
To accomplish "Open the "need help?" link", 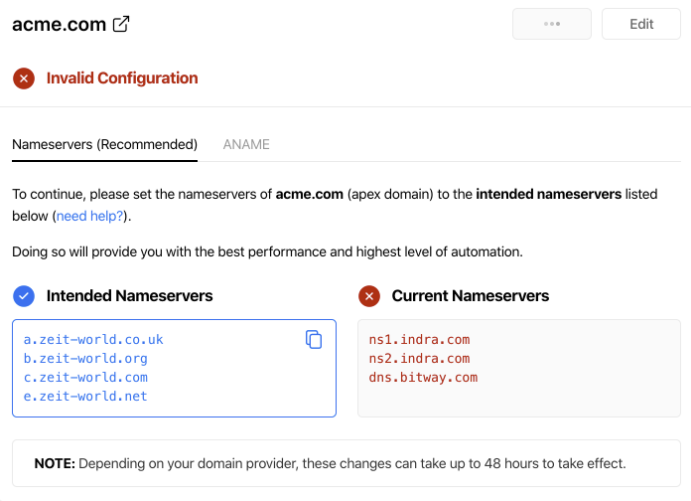I will click(90, 215).
